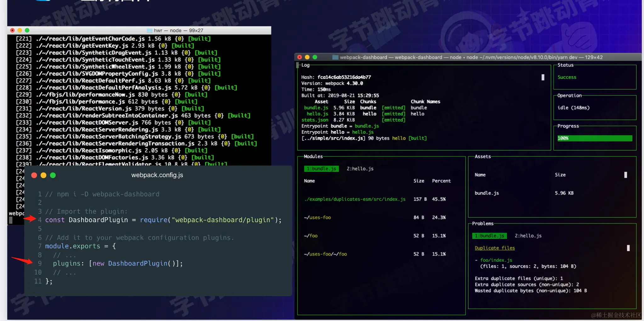
Task: Close the hwr node terminal window
Action: click(x=12, y=30)
